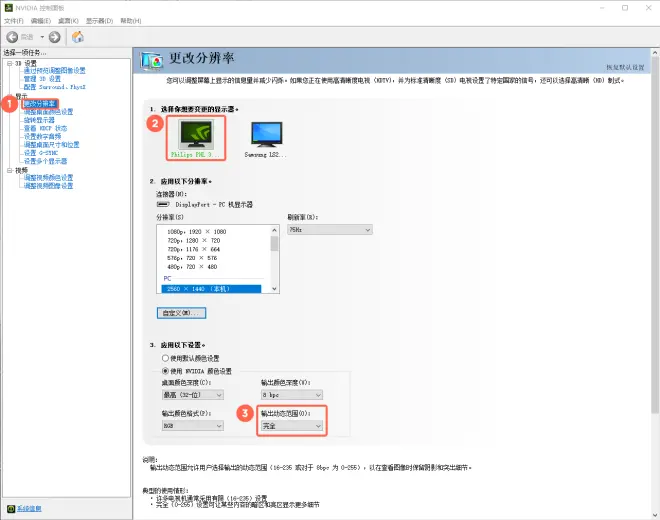Open 输出动态范围 完全 dropdown
660x520 pixels.
(292, 426)
